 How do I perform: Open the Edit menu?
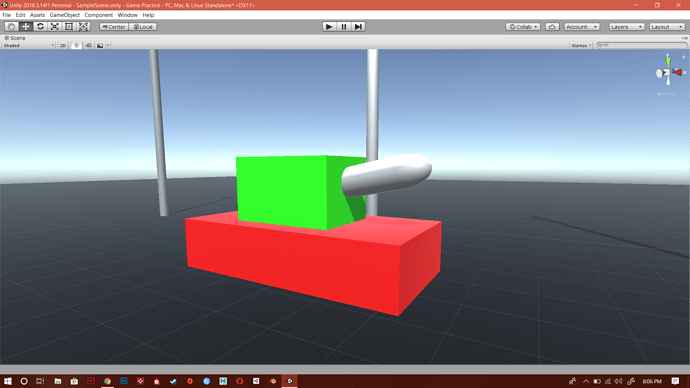[20, 15]
